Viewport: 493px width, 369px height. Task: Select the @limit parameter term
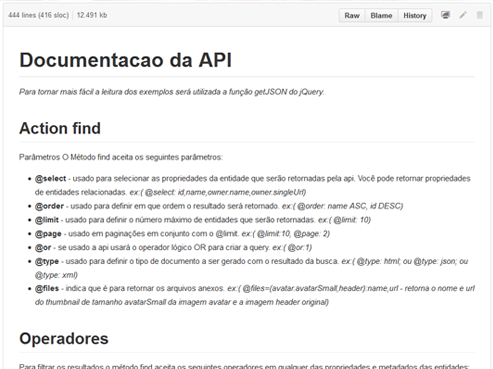(x=47, y=220)
